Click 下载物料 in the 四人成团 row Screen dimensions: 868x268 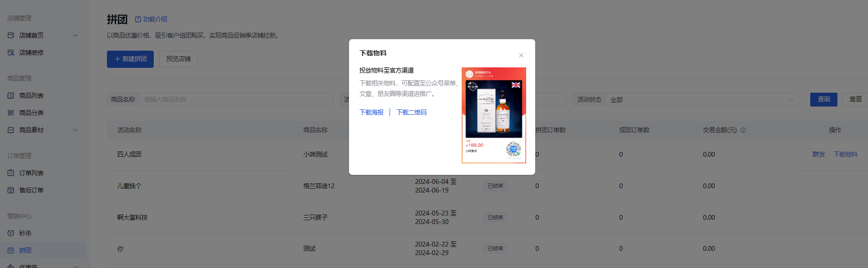[x=846, y=154]
